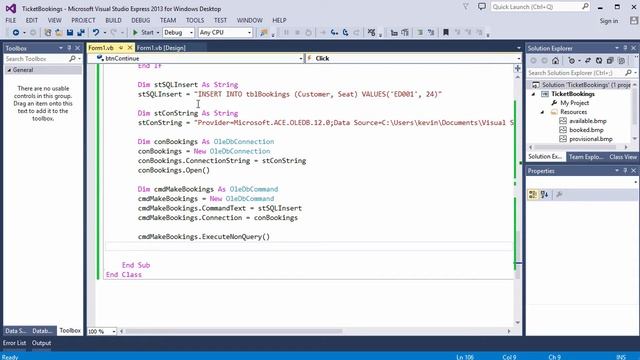Open the DEBUG menu
The image size is (640, 360).
pyautogui.click(x=140, y=20)
